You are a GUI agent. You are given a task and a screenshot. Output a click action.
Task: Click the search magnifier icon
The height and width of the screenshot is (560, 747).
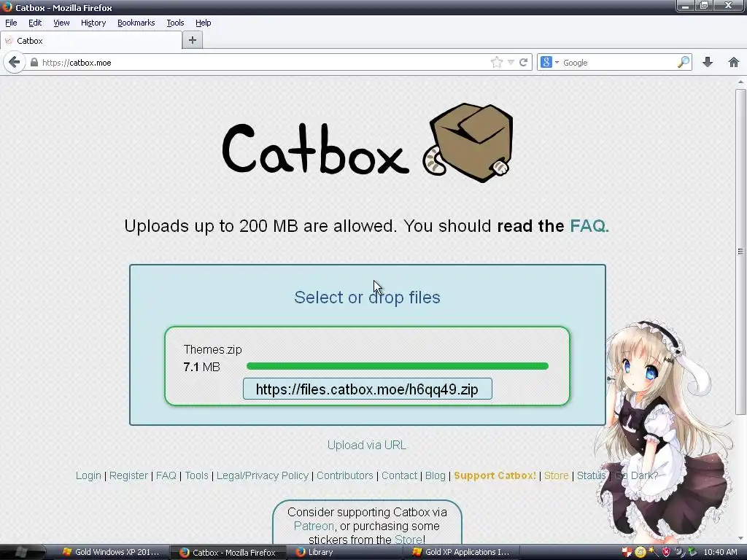click(683, 62)
